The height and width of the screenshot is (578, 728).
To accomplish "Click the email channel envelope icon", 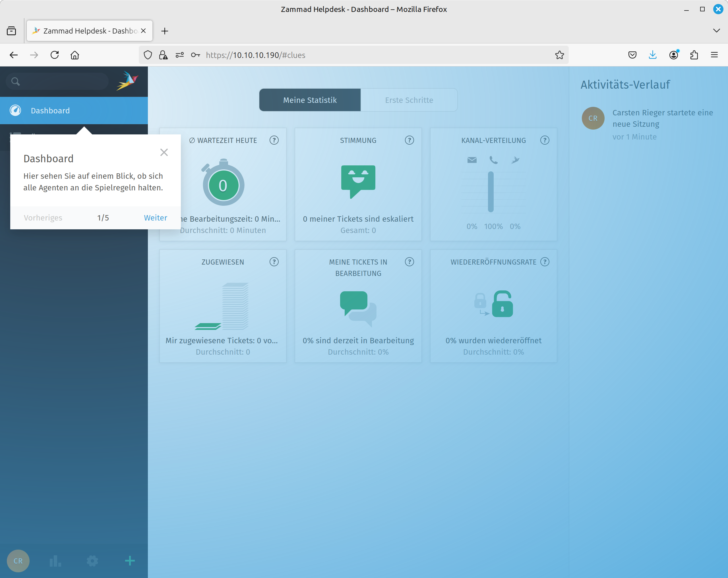I will (472, 160).
